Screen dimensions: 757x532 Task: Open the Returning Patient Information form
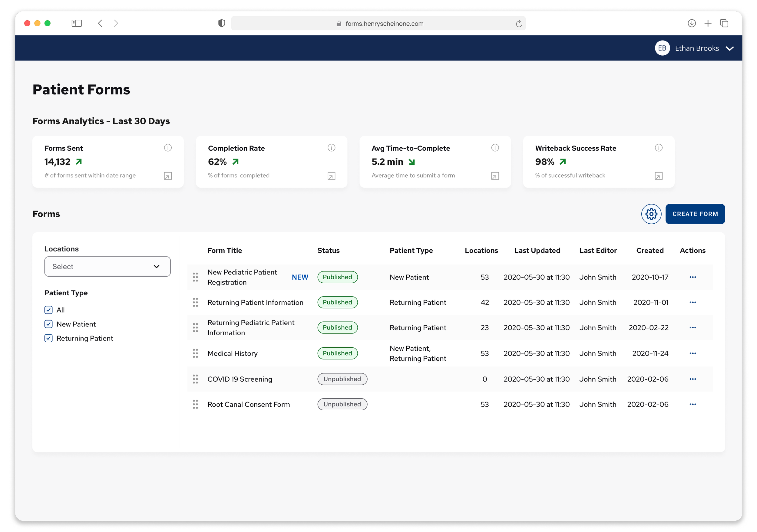pyautogui.click(x=255, y=302)
